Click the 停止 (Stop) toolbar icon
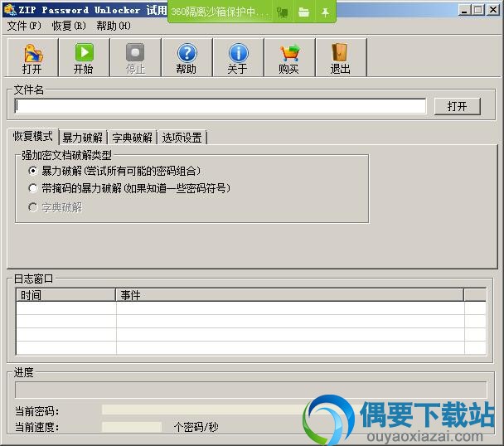The height and width of the screenshot is (446, 504). [135, 58]
